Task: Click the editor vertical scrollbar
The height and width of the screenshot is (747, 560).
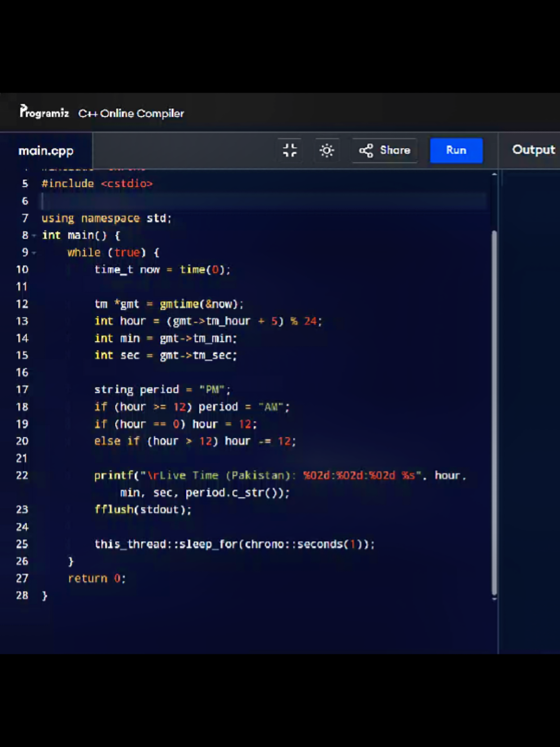Action: pos(495,412)
